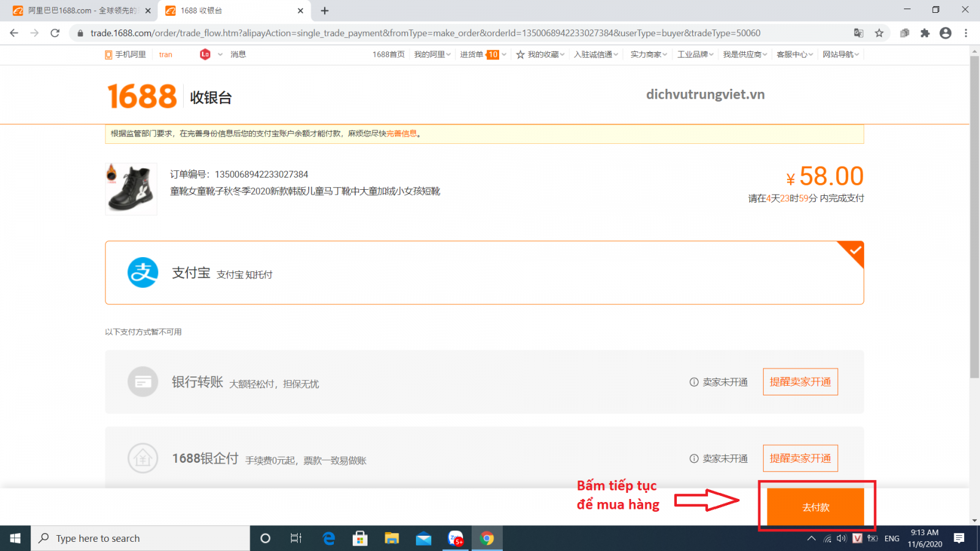Open the 1688首页 menu link

click(x=388, y=54)
